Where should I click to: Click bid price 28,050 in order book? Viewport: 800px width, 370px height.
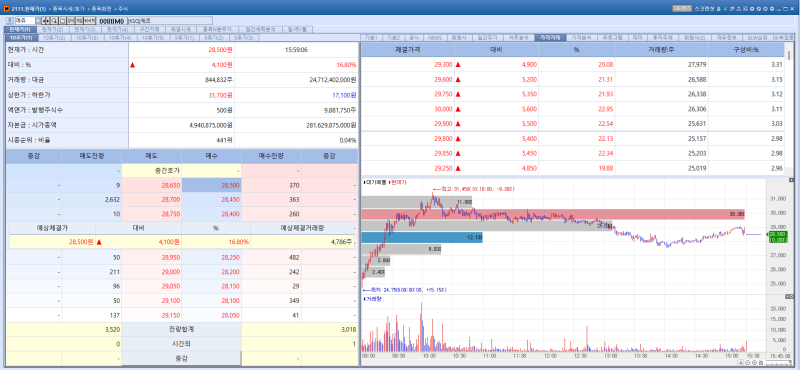click(x=211, y=315)
